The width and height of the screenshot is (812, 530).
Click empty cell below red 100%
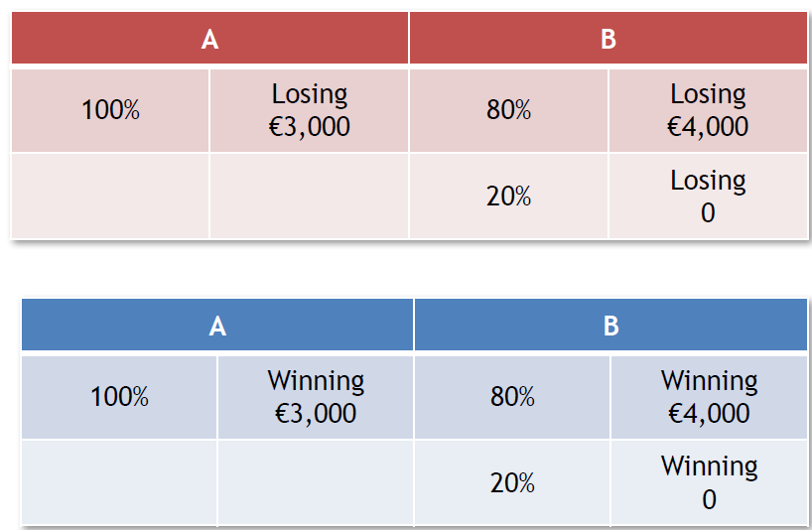(110, 197)
